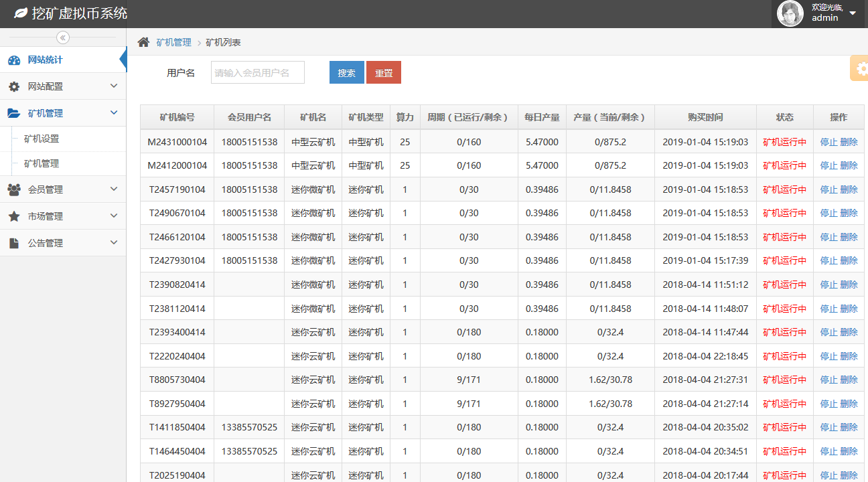Click the 网站配置 gear icon

(x=14, y=87)
